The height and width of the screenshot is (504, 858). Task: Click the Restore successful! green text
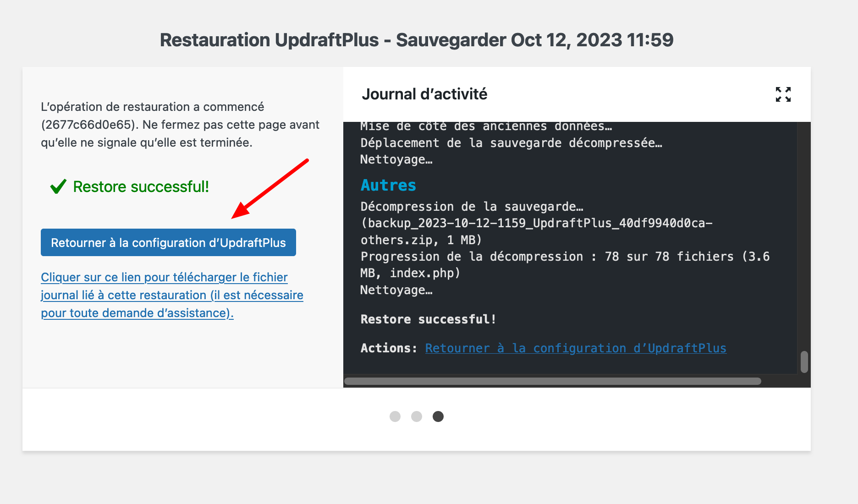pyautogui.click(x=141, y=186)
